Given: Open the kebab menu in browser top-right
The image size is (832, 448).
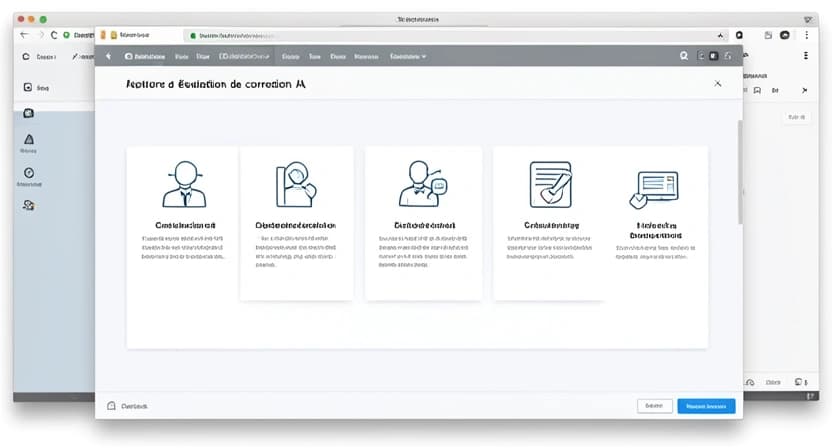Looking at the screenshot, I should tap(807, 35).
